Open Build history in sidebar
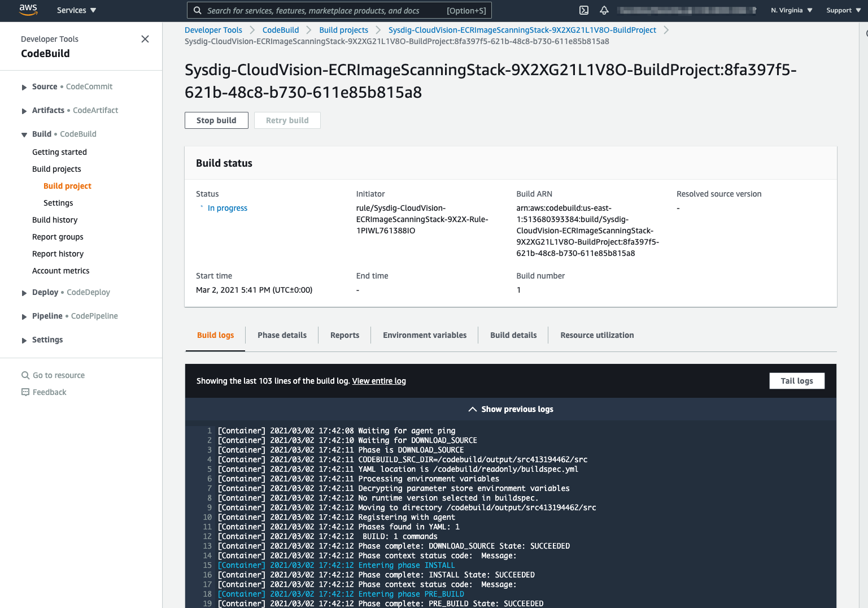The image size is (868, 608). (55, 220)
